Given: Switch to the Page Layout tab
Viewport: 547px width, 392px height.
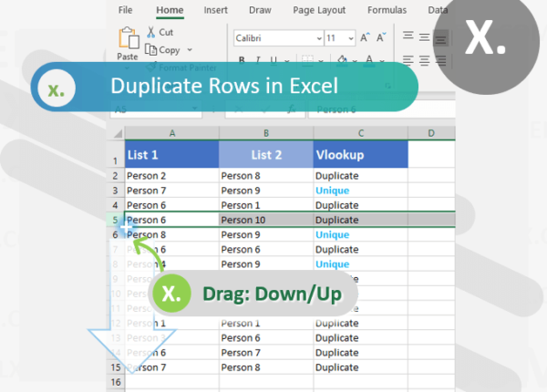Looking at the screenshot, I should (318, 10).
